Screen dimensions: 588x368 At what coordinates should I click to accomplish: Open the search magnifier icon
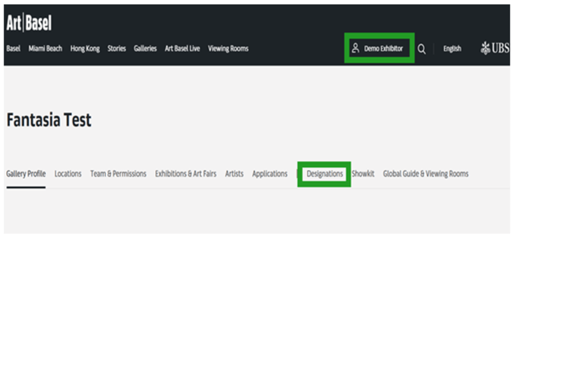tap(421, 49)
